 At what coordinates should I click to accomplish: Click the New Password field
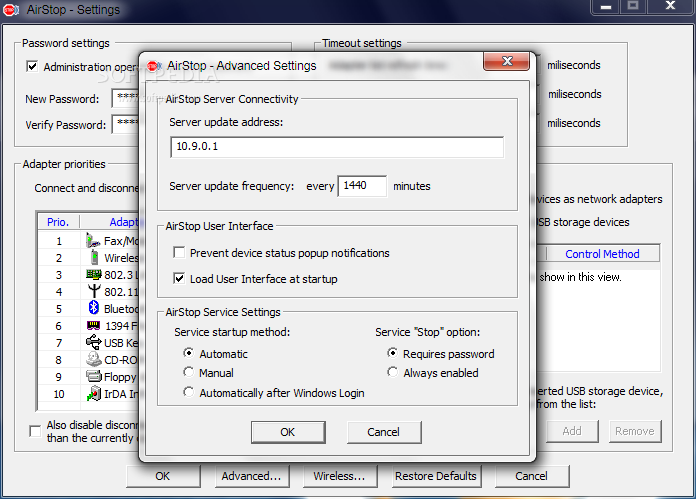click(126, 98)
